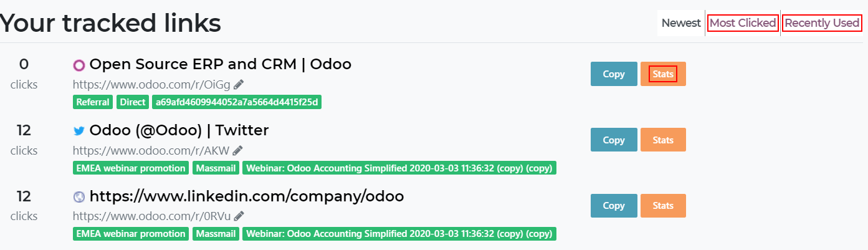Click the globe favicon beside LinkedIn link
The width and height of the screenshot is (868, 250).
79,197
